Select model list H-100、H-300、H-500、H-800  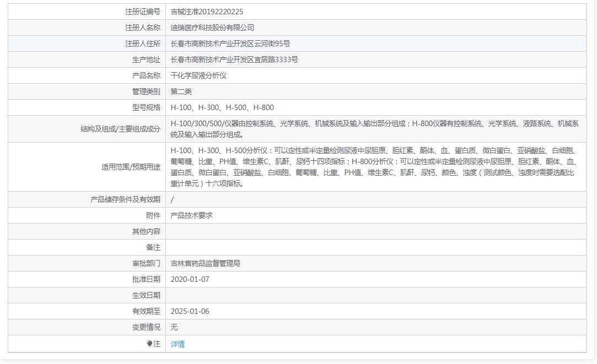click(222, 107)
